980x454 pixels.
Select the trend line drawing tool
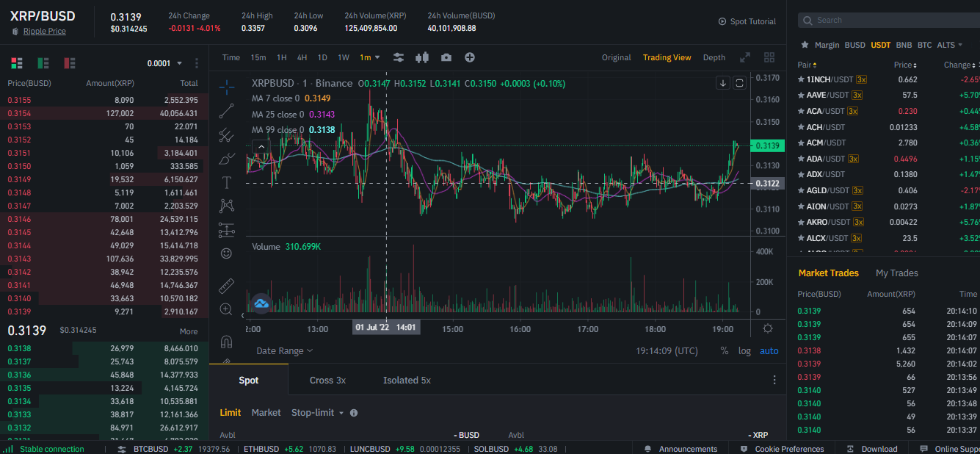(x=226, y=111)
